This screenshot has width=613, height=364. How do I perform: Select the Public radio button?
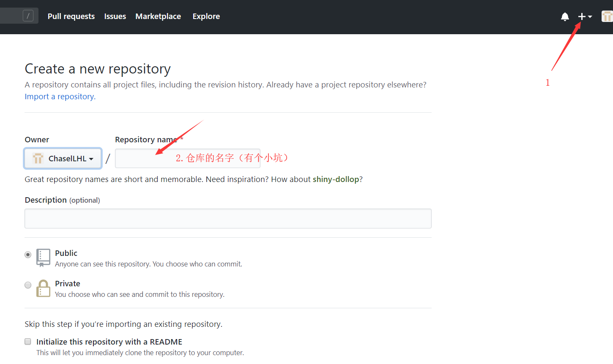tap(28, 255)
